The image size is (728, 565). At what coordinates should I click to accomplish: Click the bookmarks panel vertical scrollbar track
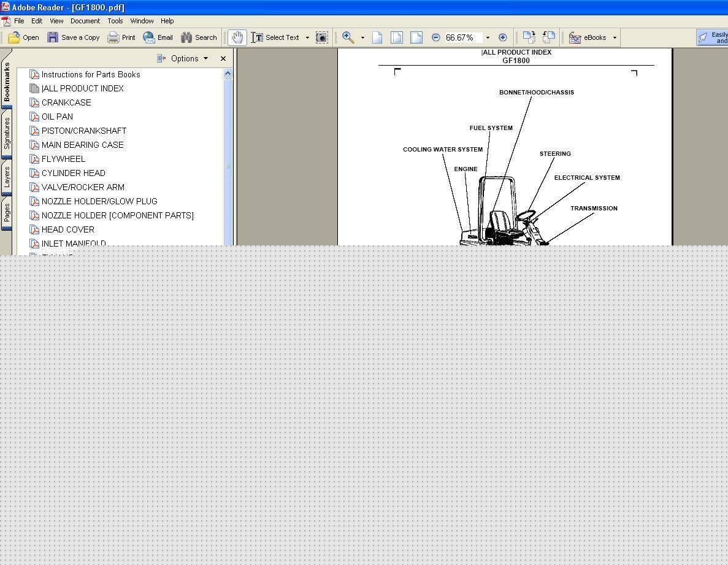(x=228, y=161)
